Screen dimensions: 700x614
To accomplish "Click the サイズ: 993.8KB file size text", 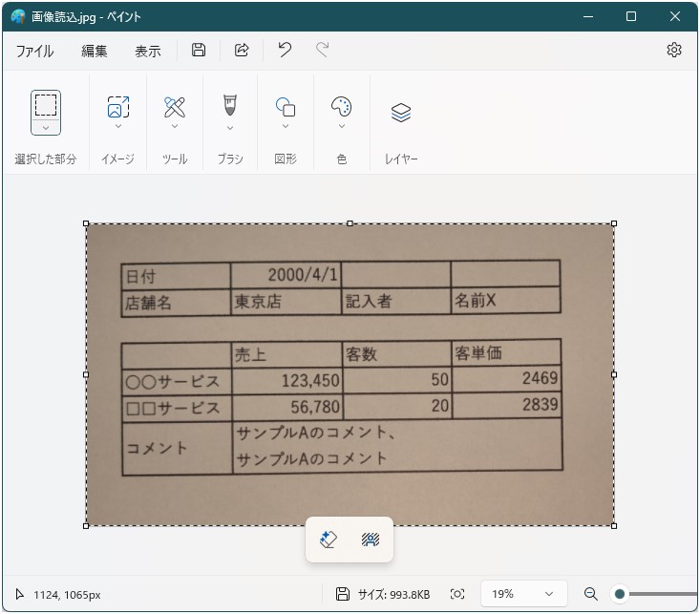I will pos(393,594).
